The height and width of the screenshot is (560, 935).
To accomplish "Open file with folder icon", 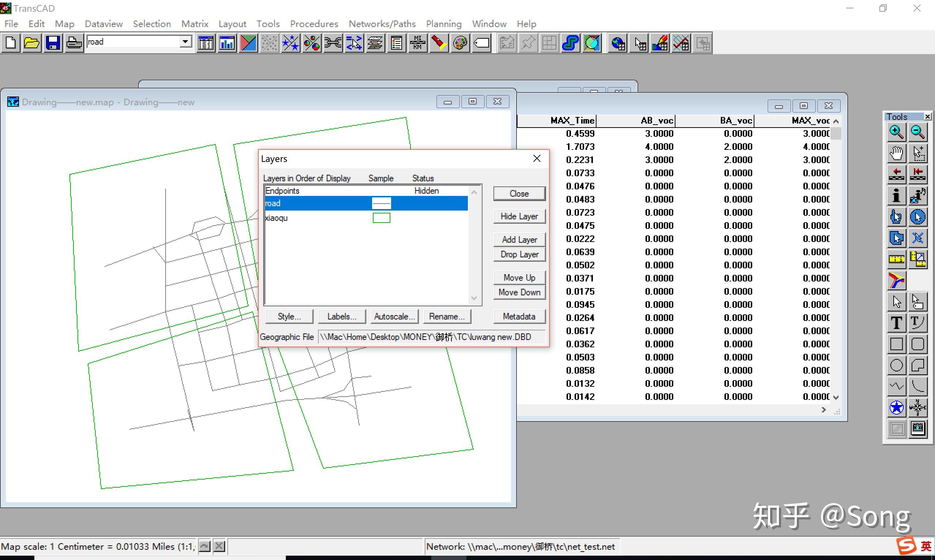I will [x=32, y=43].
